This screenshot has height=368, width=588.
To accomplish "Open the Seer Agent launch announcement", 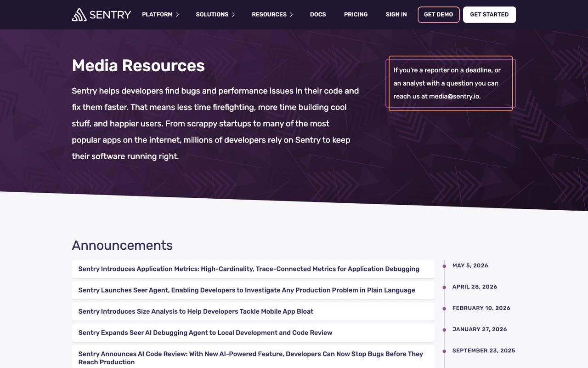I will 253,290.
